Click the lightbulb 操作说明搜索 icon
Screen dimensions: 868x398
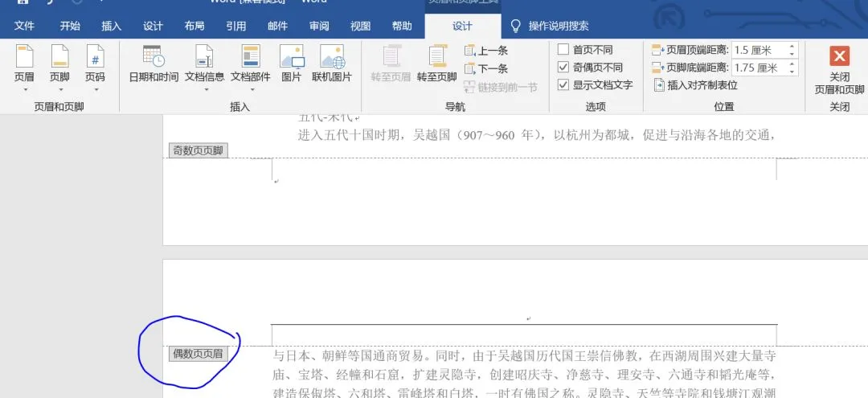515,26
